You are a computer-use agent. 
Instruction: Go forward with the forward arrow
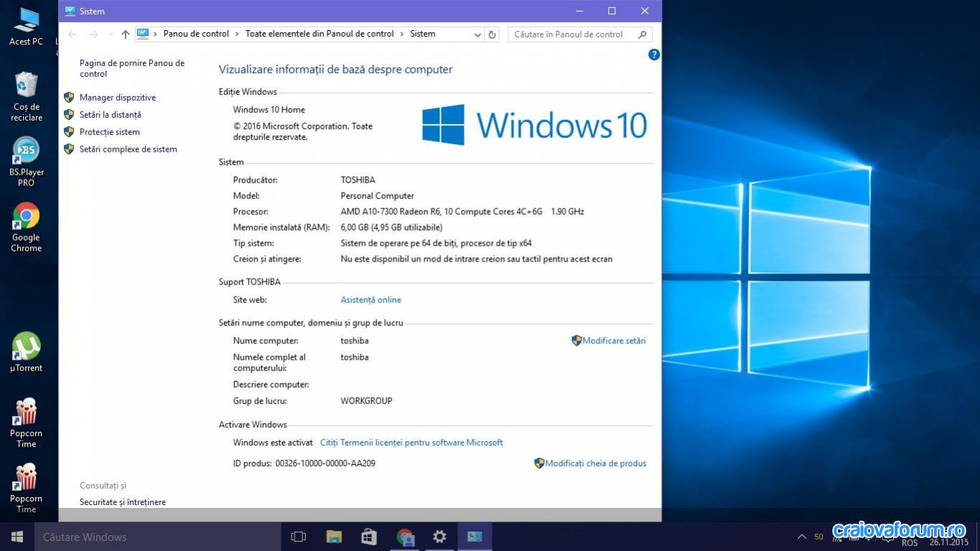[x=93, y=34]
